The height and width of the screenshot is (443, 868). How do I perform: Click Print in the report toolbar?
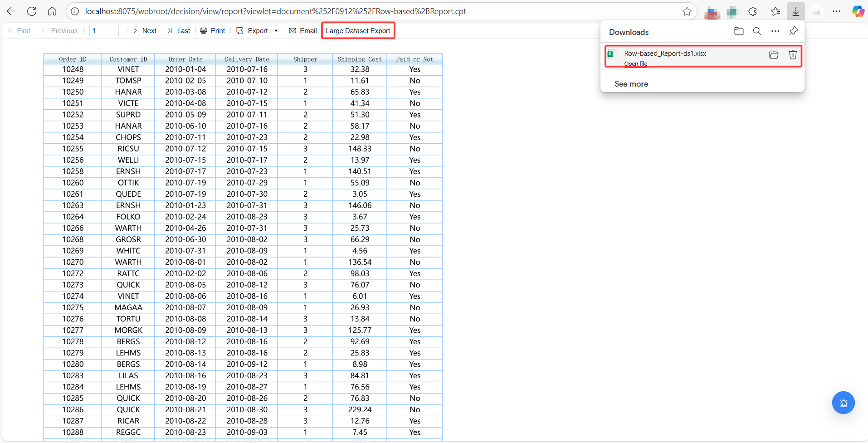coord(213,31)
